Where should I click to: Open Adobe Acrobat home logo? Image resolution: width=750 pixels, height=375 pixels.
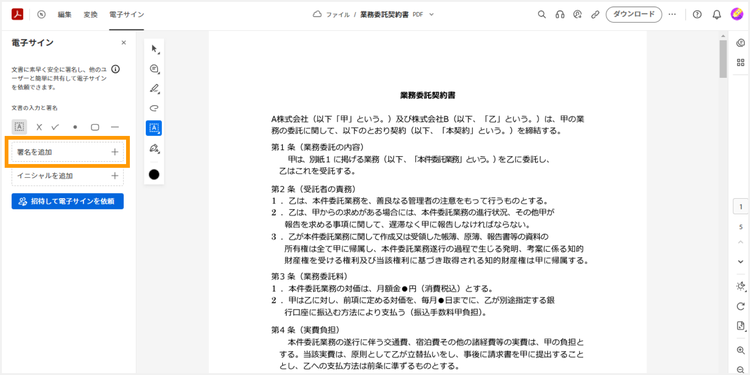17,14
